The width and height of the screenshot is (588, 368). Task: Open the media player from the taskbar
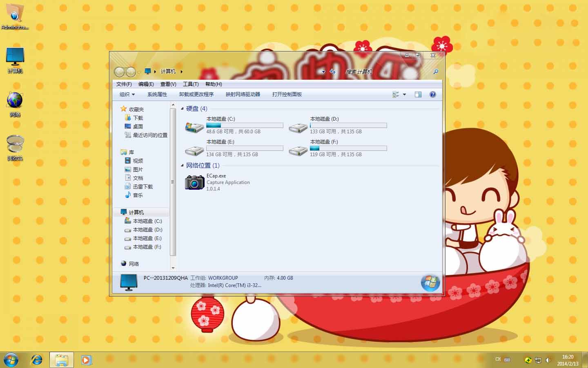click(x=86, y=360)
